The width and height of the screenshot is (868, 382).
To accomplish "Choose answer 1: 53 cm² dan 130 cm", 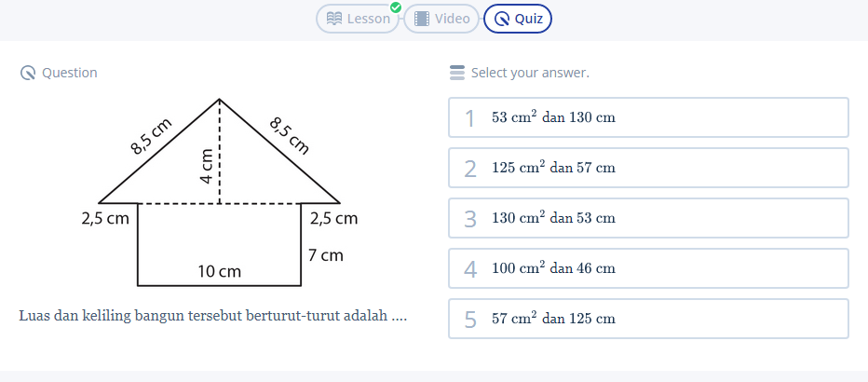I will point(648,117).
